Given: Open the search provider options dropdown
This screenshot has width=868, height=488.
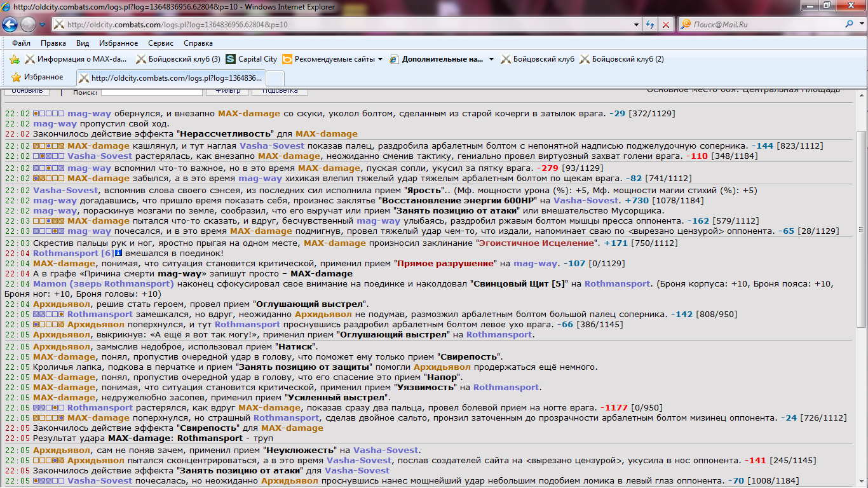Looking at the screenshot, I should pos(860,25).
